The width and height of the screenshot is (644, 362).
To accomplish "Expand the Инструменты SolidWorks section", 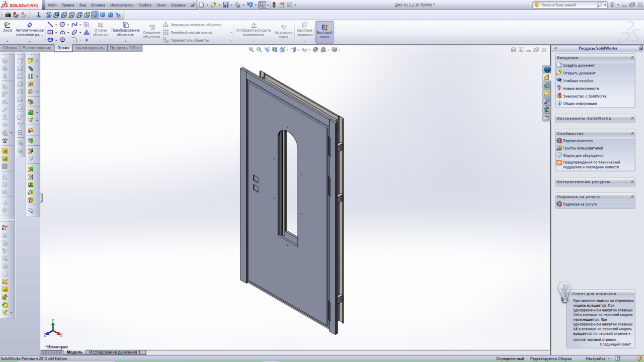I will click(632, 118).
